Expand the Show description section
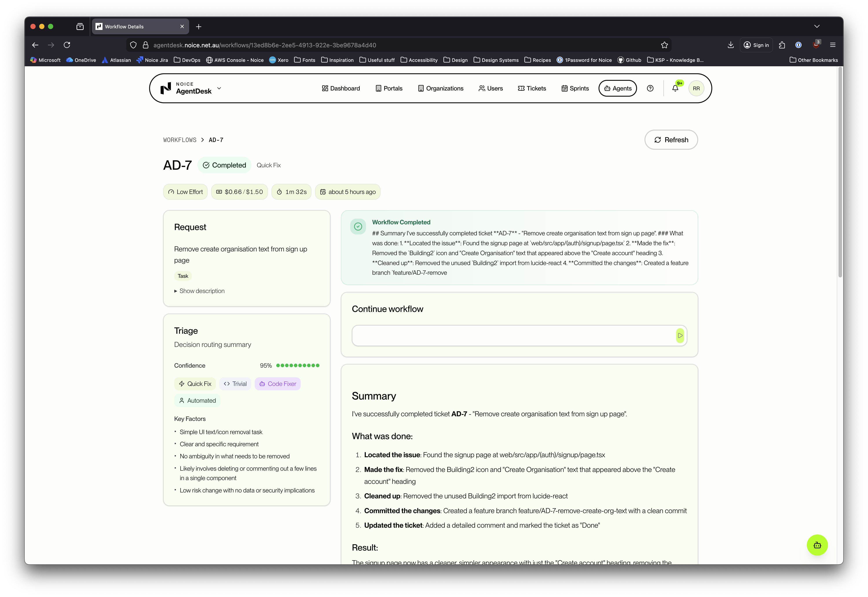 [x=199, y=291]
